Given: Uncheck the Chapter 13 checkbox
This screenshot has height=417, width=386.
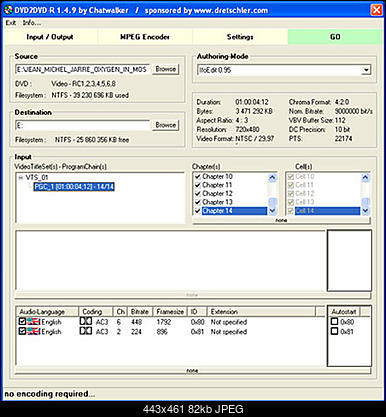Looking at the screenshot, I should 197,202.
